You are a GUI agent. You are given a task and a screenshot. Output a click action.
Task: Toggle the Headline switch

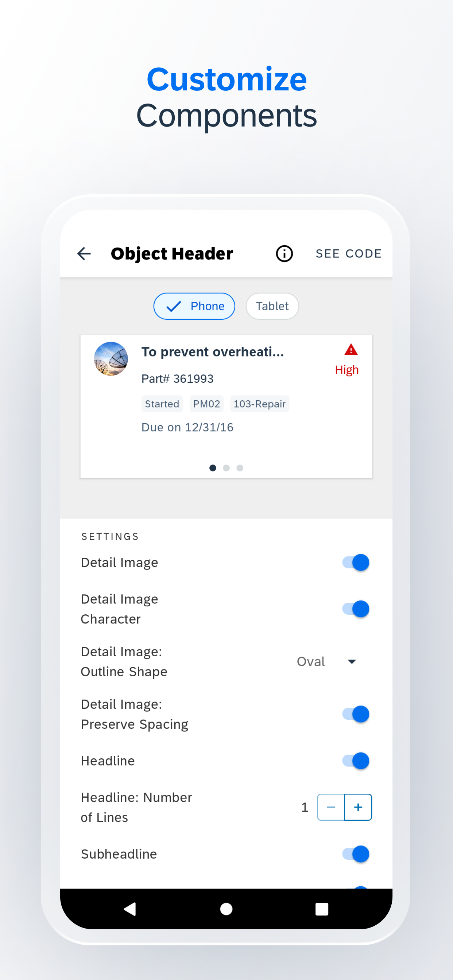(x=356, y=761)
